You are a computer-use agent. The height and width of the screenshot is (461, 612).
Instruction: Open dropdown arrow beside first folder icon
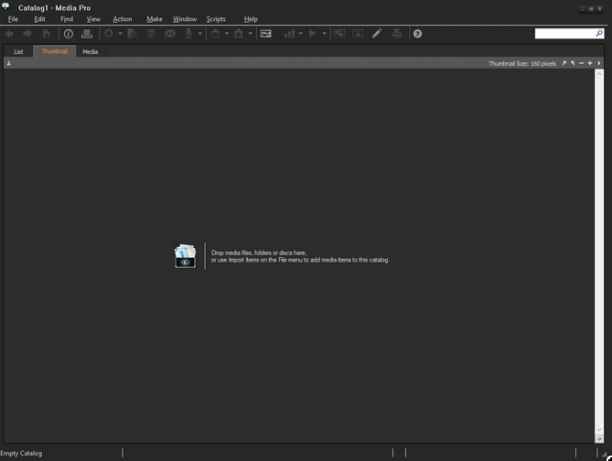227,34
